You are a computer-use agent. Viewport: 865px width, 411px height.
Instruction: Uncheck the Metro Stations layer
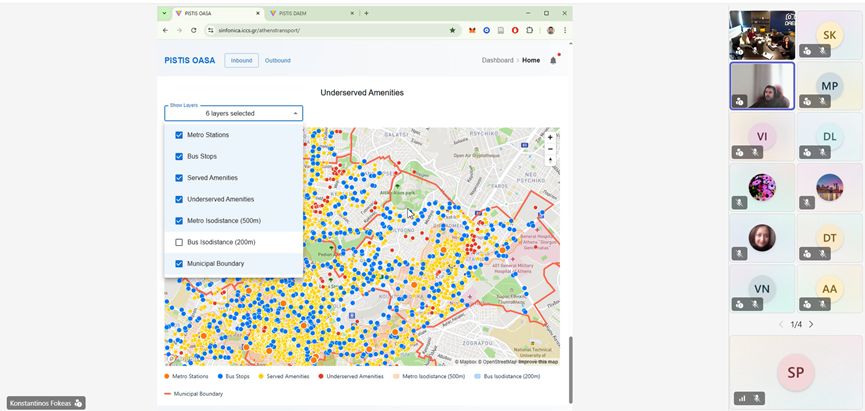point(179,135)
